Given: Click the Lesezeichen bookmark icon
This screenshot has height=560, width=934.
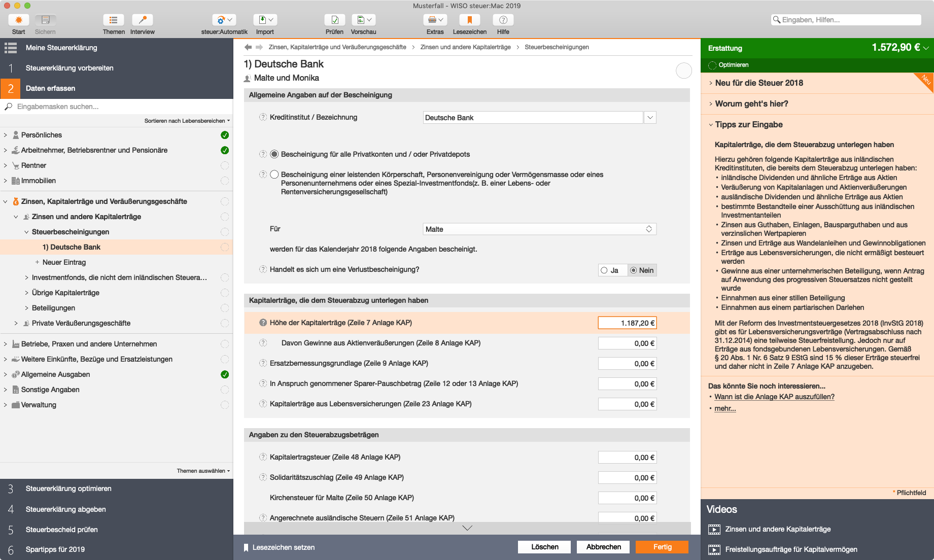Looking at the screenshot, I should coord(469,20).
